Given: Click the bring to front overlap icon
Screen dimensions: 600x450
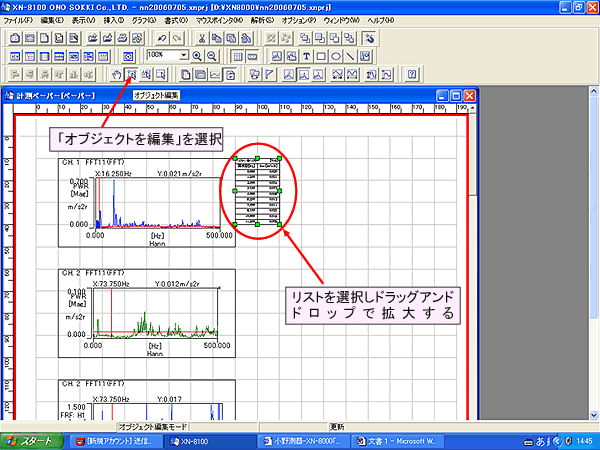Looking at the screenshot, I should (305, 38).
